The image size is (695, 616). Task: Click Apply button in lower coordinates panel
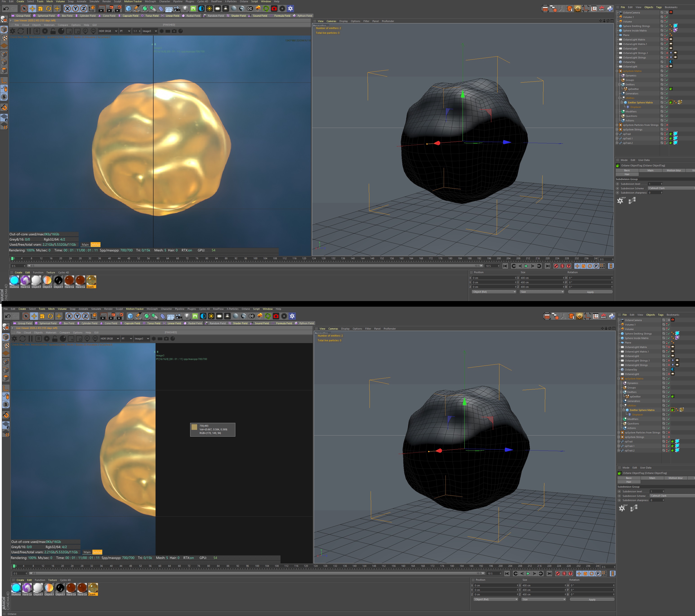click(x=592, y=599)
